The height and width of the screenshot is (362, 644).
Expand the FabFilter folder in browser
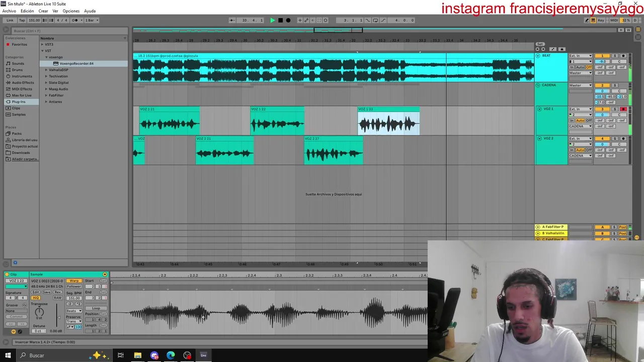(x=46, y=95)
